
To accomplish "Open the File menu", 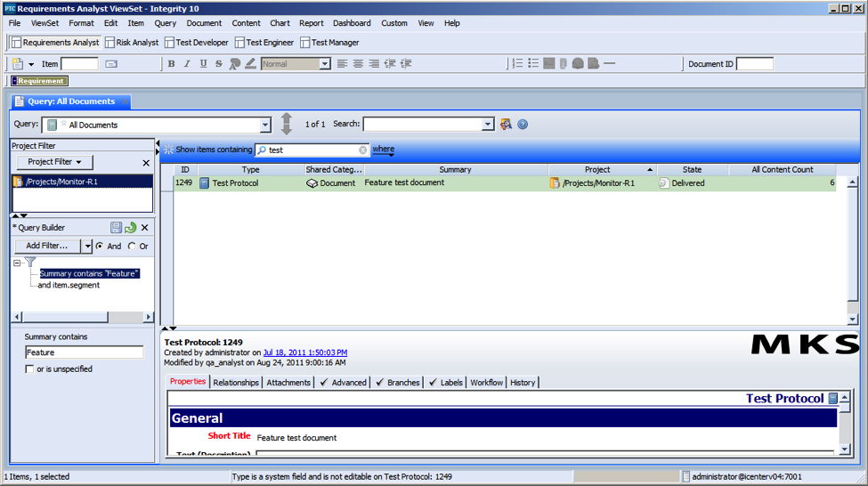I will click(x=14, y=23).
